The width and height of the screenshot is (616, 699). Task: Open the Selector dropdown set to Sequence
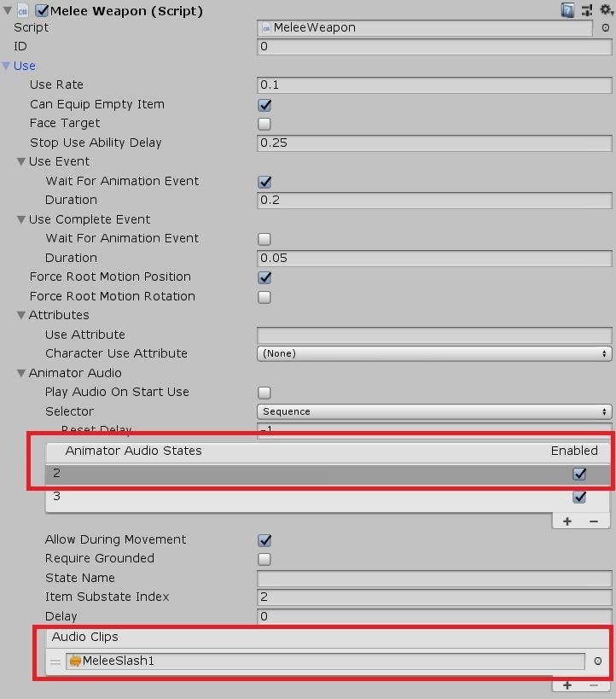tap(434, 411)
